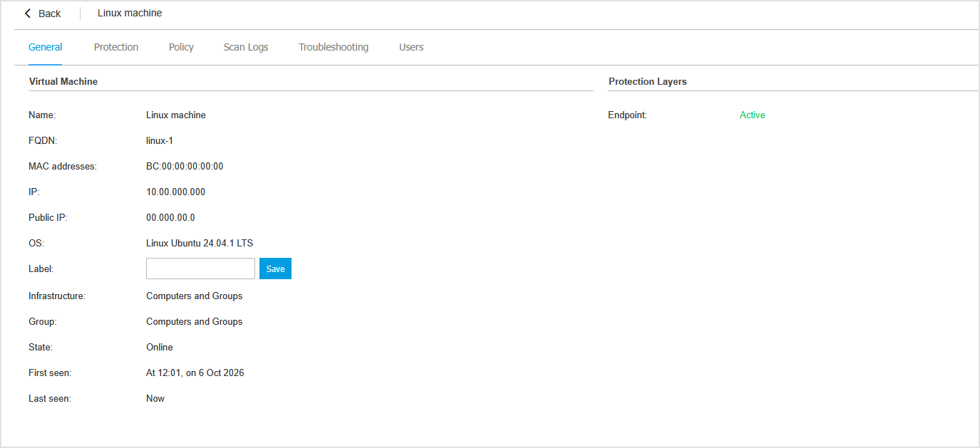Click the Active endpoint status
The width and height of the screenshot is (980, 448).
pyautogui.click(x=752, y=115)
